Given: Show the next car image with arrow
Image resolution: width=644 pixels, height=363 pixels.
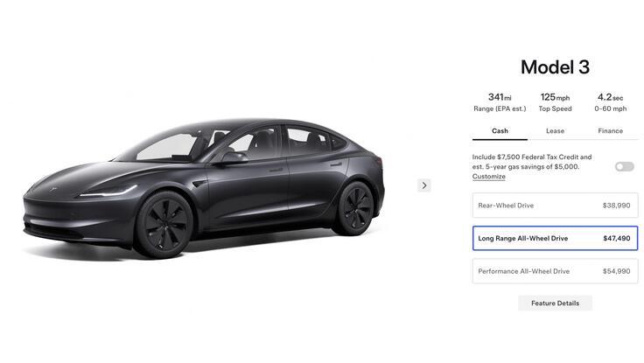Looking at the screenshot, I should [424, 185].
